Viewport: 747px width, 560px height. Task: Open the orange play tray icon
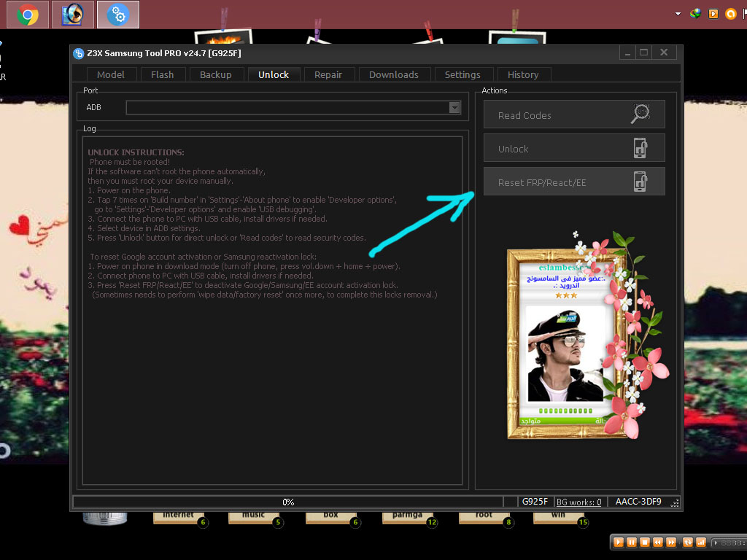point(713,14)
